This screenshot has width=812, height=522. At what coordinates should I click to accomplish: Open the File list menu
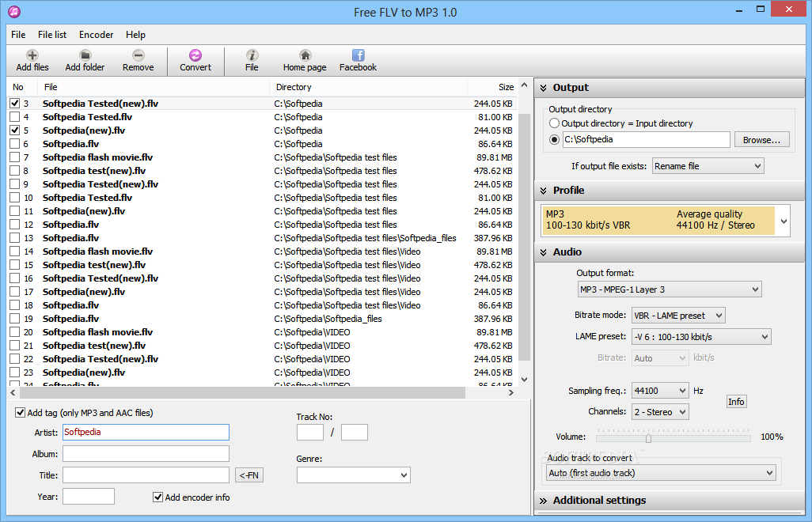point(52,35)
